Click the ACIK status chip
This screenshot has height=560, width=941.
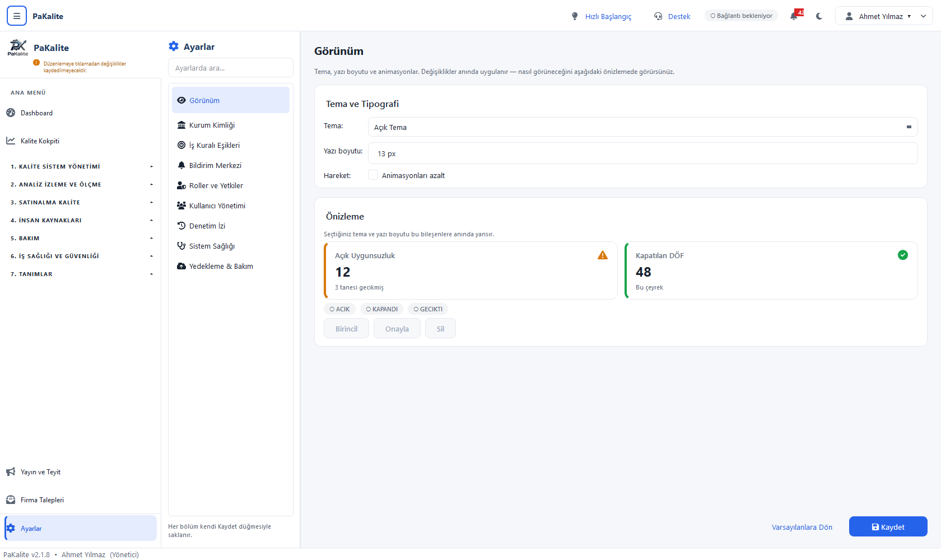(339, 309)
